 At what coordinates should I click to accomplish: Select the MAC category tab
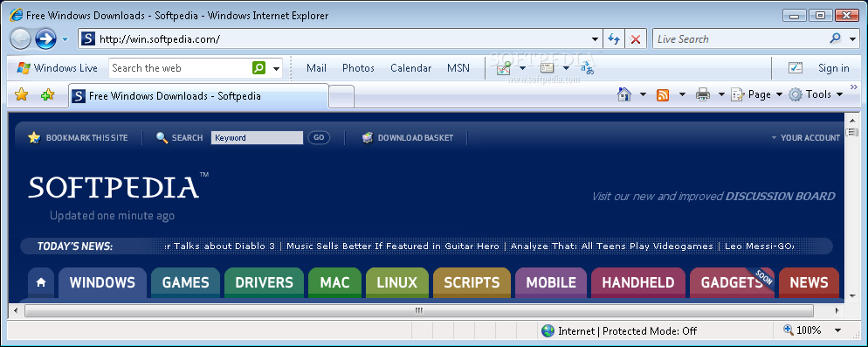pos(335,282)
